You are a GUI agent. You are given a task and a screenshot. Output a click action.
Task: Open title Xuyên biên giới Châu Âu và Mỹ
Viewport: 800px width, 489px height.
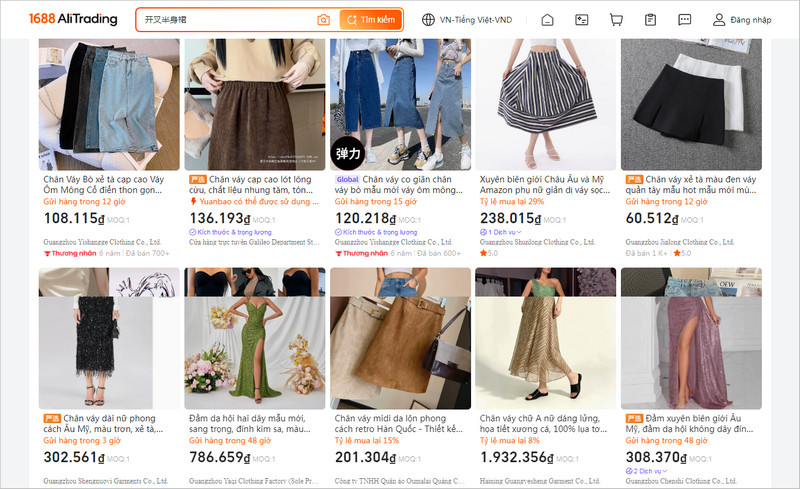coord(544,184)
